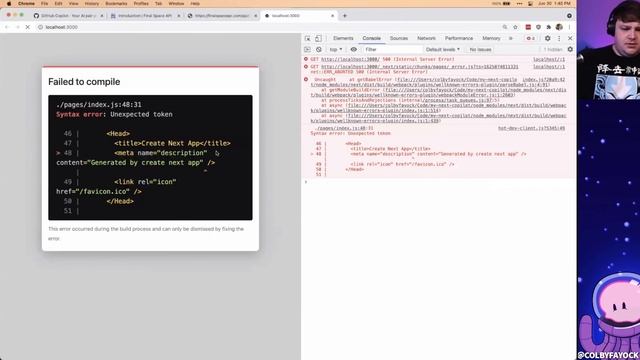Viewport: 640px width, 360px height.
Task: Open the JavaScript context 'top' dropdown
Action: 336,49
